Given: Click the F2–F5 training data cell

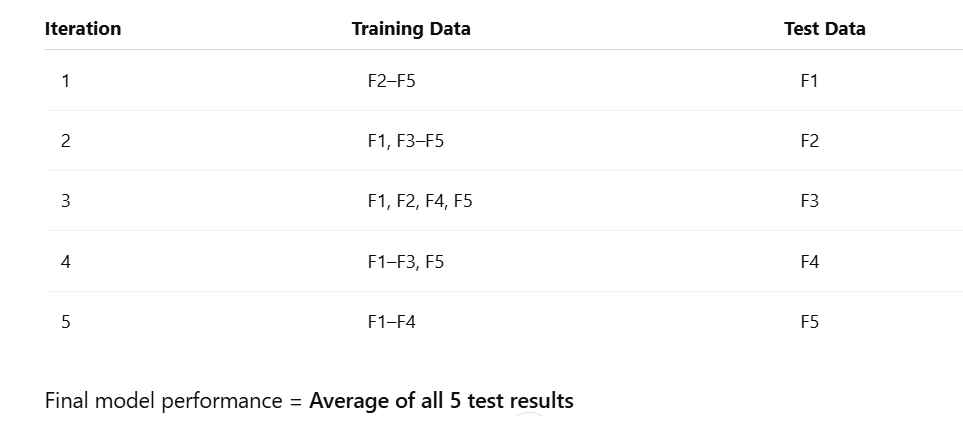Looking at the screenshot, I should [391, 81].
